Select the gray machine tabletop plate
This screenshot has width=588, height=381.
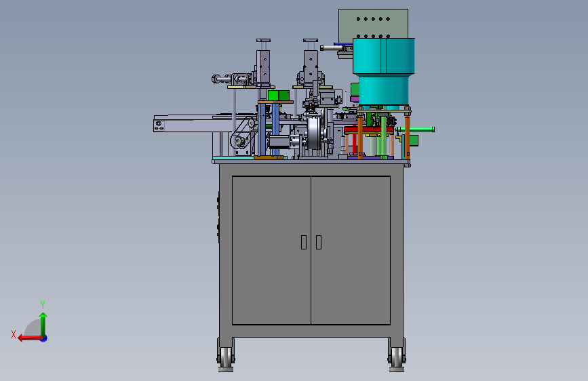pyautogui.click(x=311, y=161)
